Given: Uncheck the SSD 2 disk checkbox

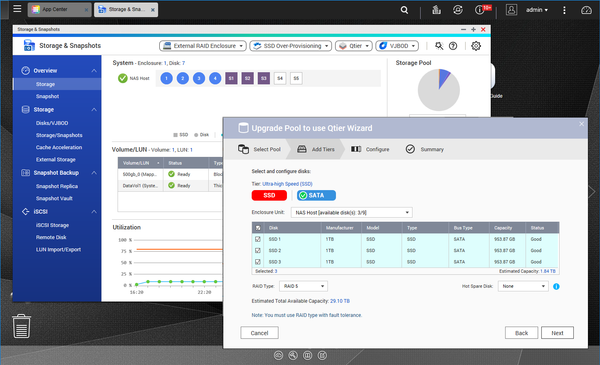Looking at the screenshot, I should point(258,251).
